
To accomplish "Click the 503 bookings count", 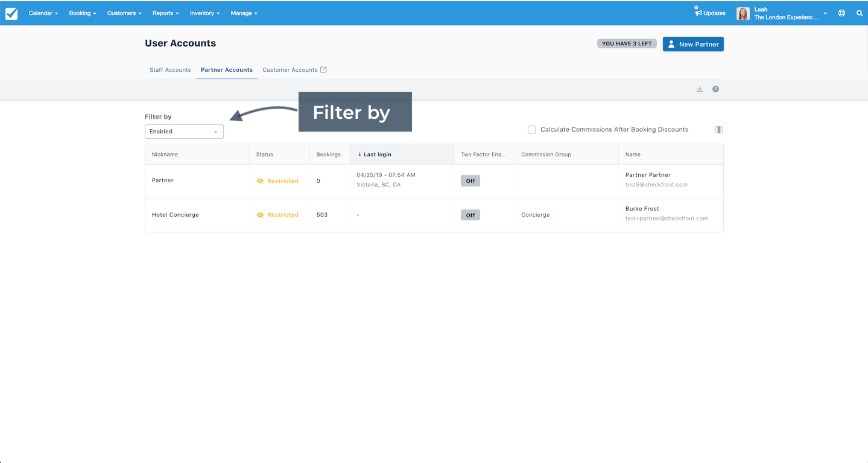I will click(x=322, y=215).
